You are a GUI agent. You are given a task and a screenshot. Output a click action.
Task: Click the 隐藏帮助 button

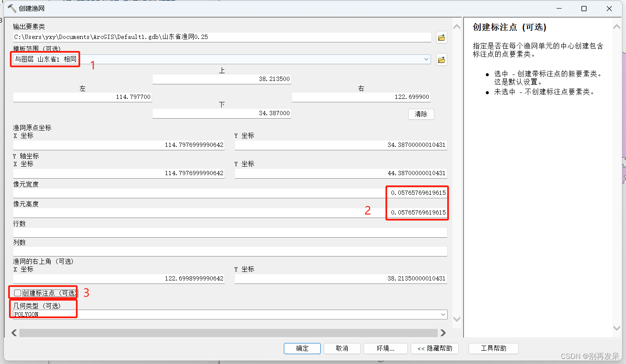[435, 348]
